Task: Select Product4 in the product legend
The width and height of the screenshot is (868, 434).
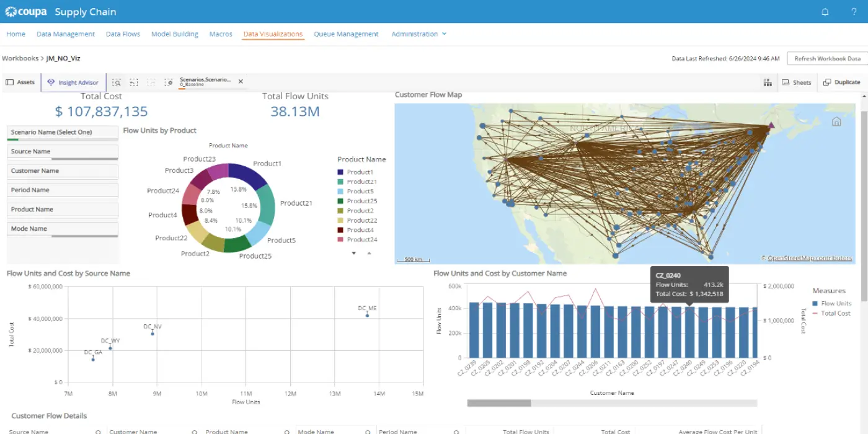Action: coord(355,230)
